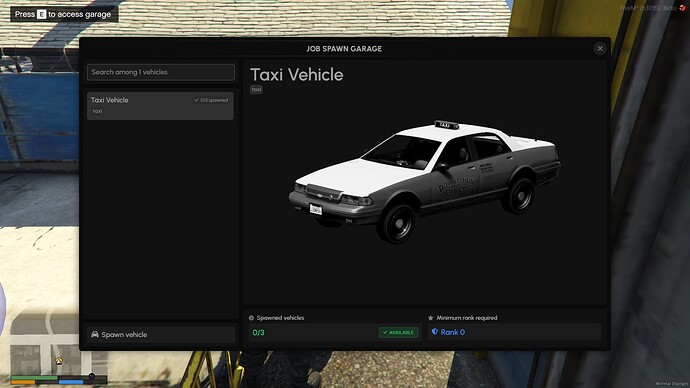Click the JOB SPAWN GARAGE title

pos(344,49)
